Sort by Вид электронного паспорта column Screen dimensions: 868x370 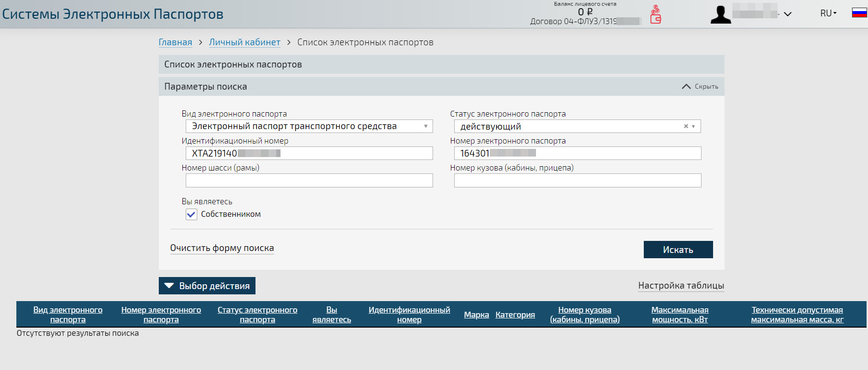click(68, 315)
